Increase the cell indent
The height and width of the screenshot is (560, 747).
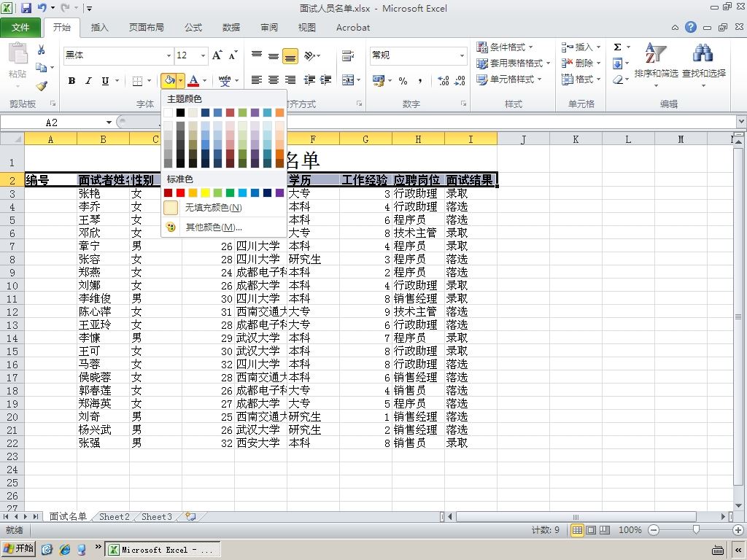tap(325, 80)
